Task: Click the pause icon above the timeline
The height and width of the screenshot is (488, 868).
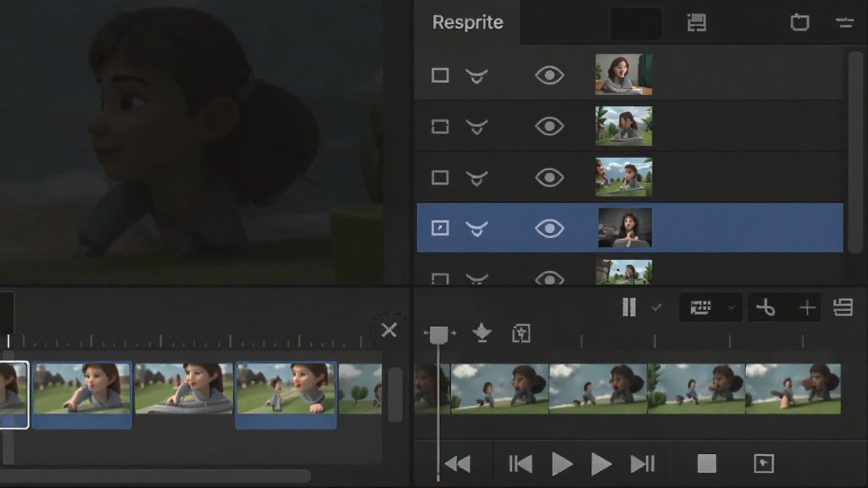Action: coord(629,307)
